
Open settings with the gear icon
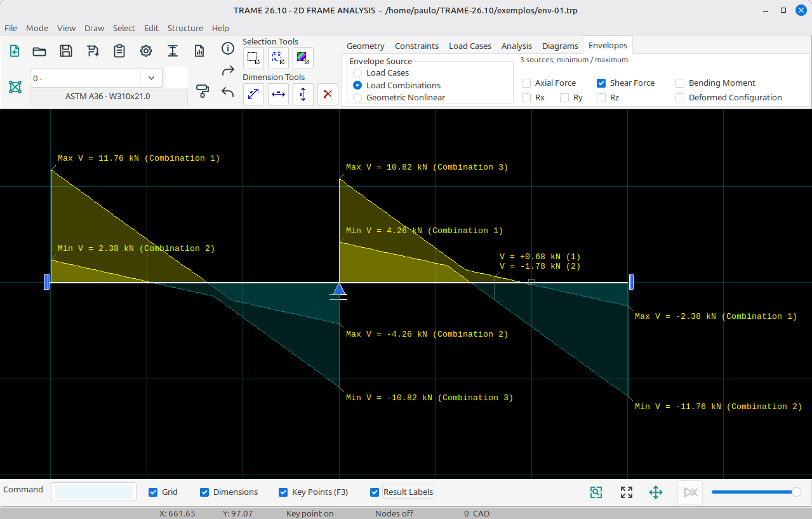click(x=146, y=51)
